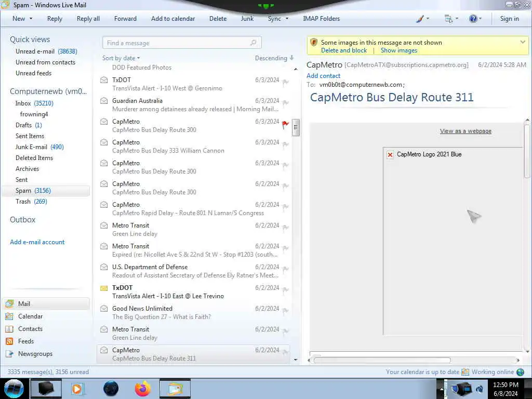Screen dimensions: 532x399
Task: Click envelope icon of Good News Unlimited message
Action: [x=104, y=309]
